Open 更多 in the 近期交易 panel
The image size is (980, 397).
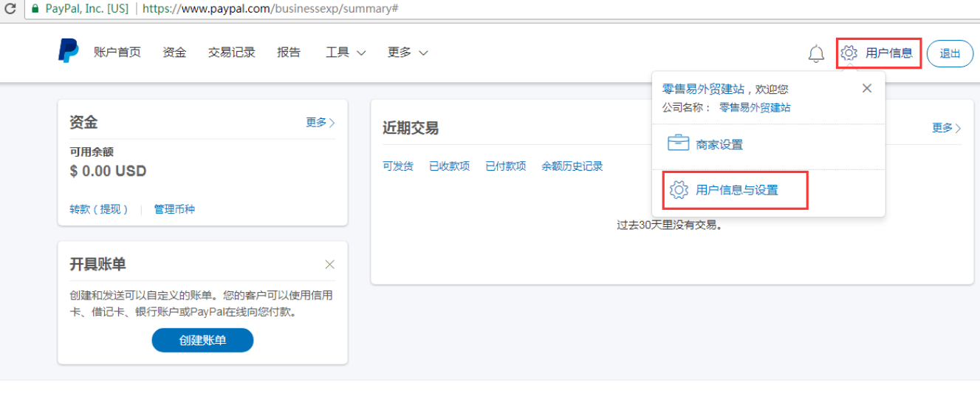point(946,128)
